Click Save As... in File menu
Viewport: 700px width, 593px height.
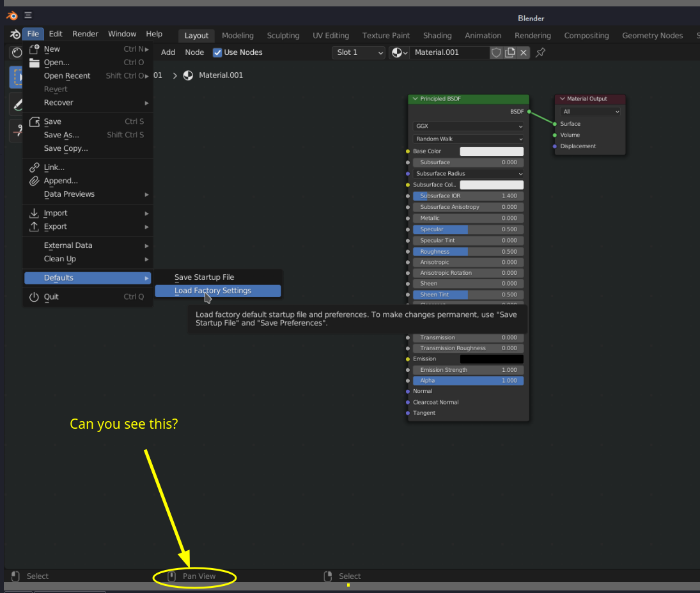(x=88, y=135)
